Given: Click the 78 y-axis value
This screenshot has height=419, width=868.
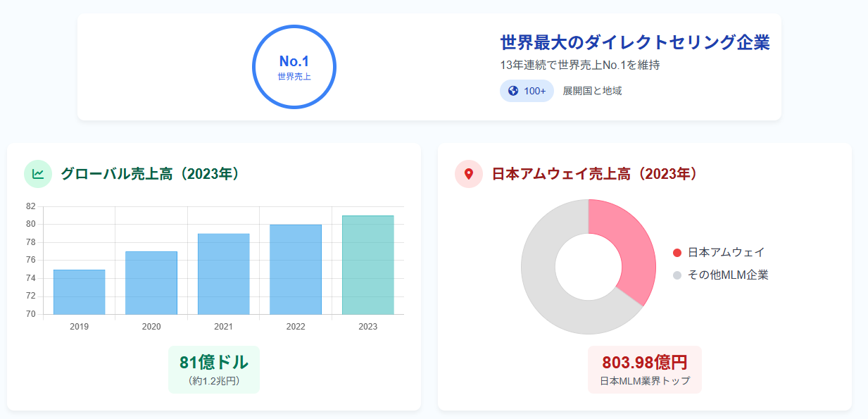Looking at the screenshot, I should [30, 242].
